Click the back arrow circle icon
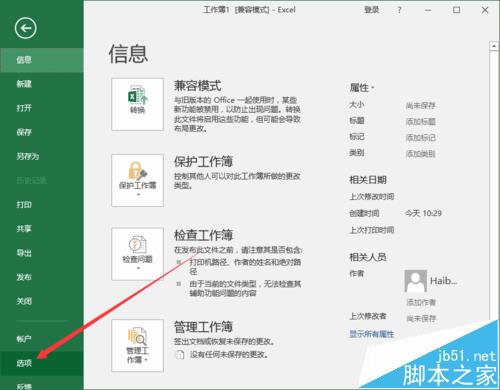This screenshot has width=500, height=390. pos(26,28)
